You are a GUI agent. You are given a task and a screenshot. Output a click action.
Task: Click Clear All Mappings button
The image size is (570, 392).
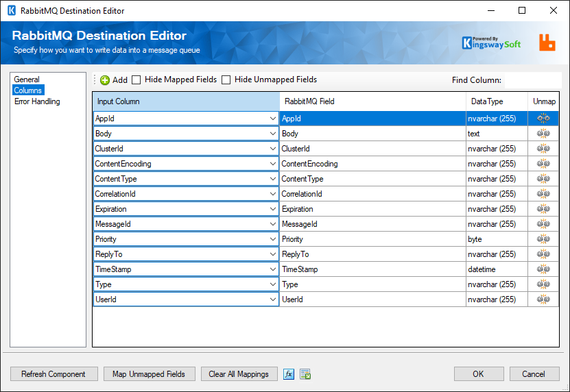[239, 373]
